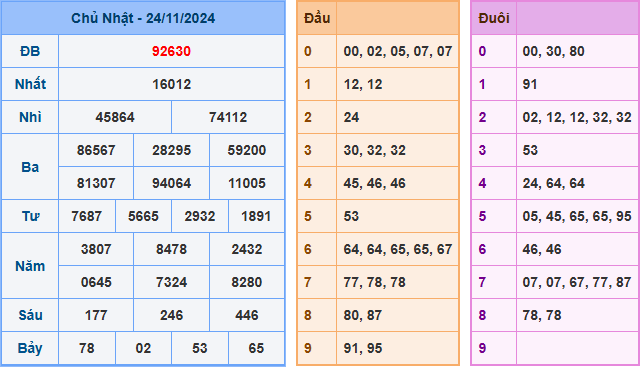Click Năm prize number 0645
This screenshot has height=367, width=641.
tap(96, 282)
